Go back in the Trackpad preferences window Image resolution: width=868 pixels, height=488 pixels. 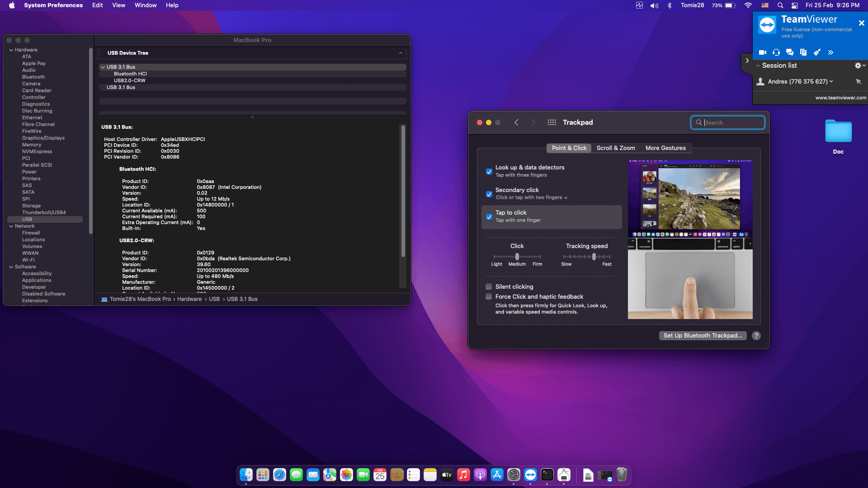click(x=516, y=122)
